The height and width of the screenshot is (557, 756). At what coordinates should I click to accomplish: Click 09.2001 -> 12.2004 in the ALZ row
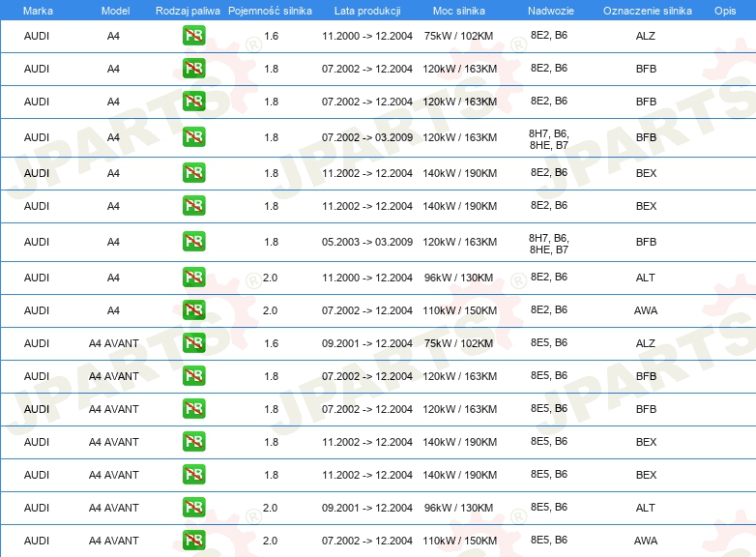point(367,343)
